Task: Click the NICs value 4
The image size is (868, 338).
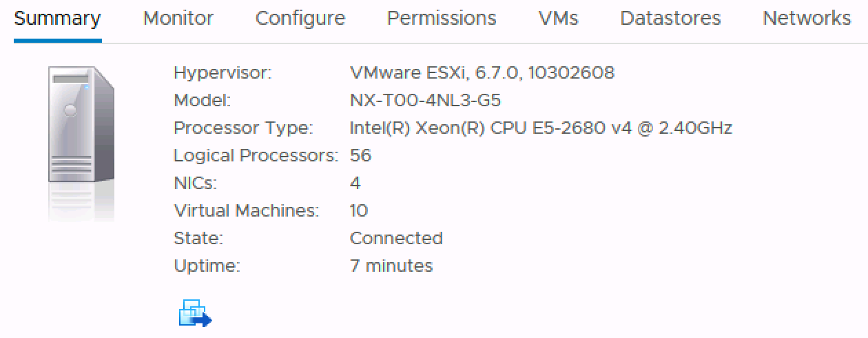Action: (x=355, y=183)
